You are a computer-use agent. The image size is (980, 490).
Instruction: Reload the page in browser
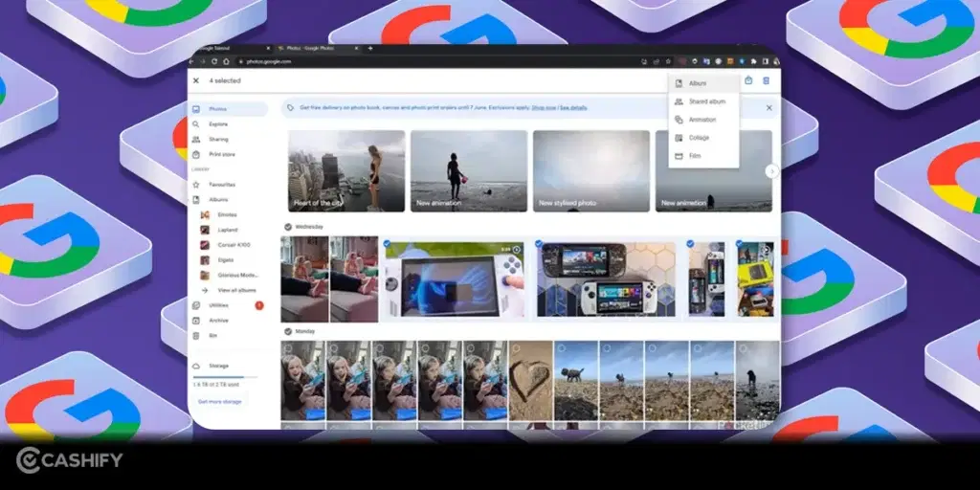[214, 61]
